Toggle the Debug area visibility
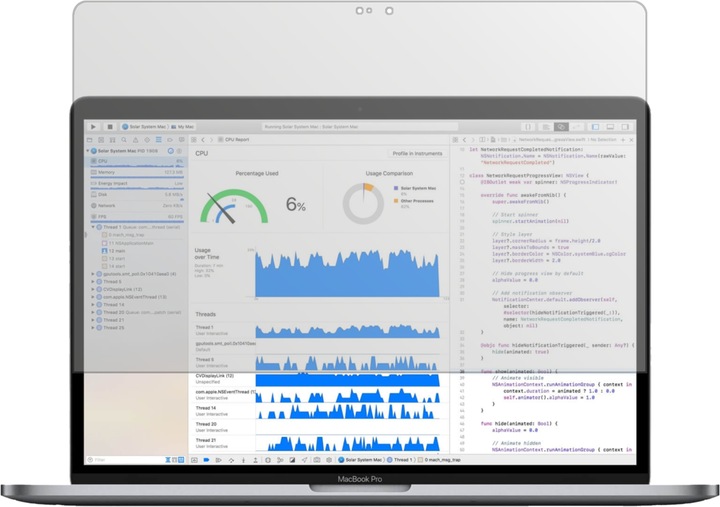720x507 pixels. (x=610, y=127)
